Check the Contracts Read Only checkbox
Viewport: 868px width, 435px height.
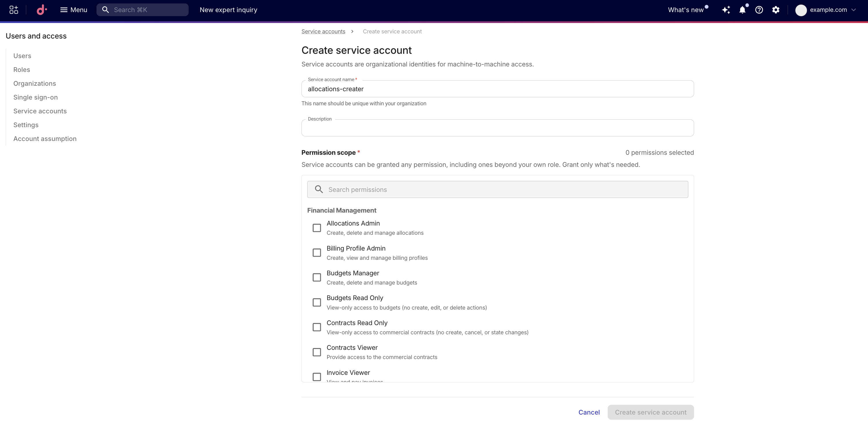coord(317,327)
